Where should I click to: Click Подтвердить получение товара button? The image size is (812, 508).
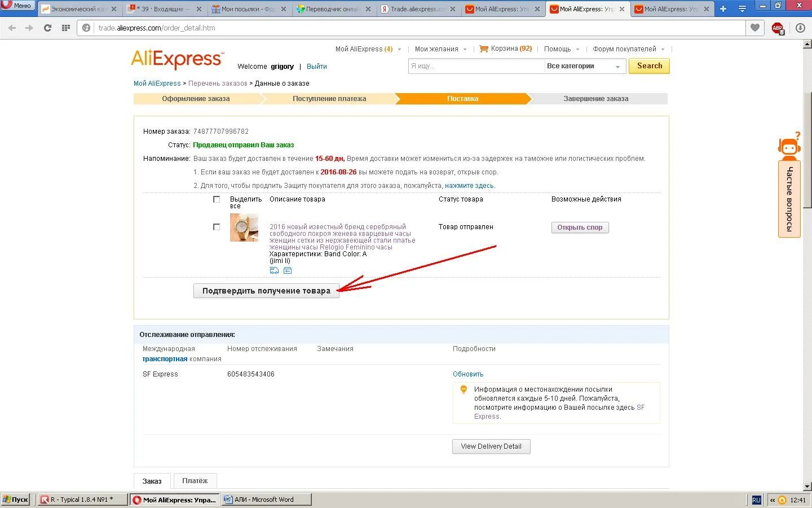266,291
